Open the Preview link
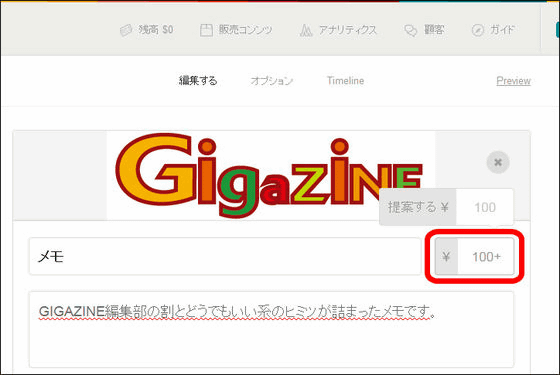The image size is (560, 375). [513, 81]
